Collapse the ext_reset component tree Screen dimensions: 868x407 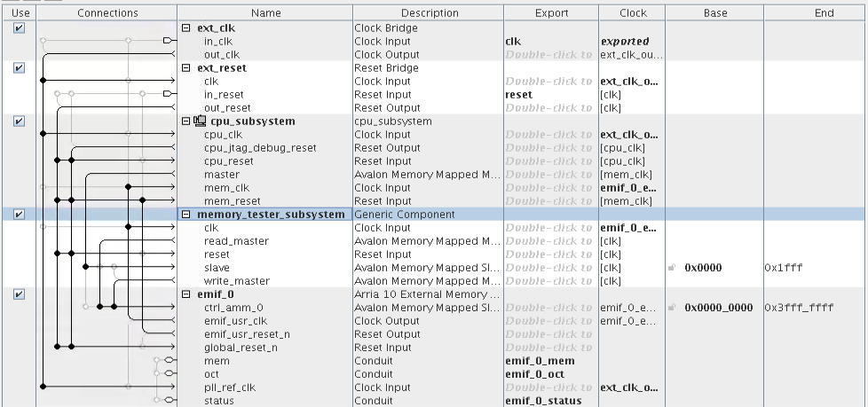186,68
